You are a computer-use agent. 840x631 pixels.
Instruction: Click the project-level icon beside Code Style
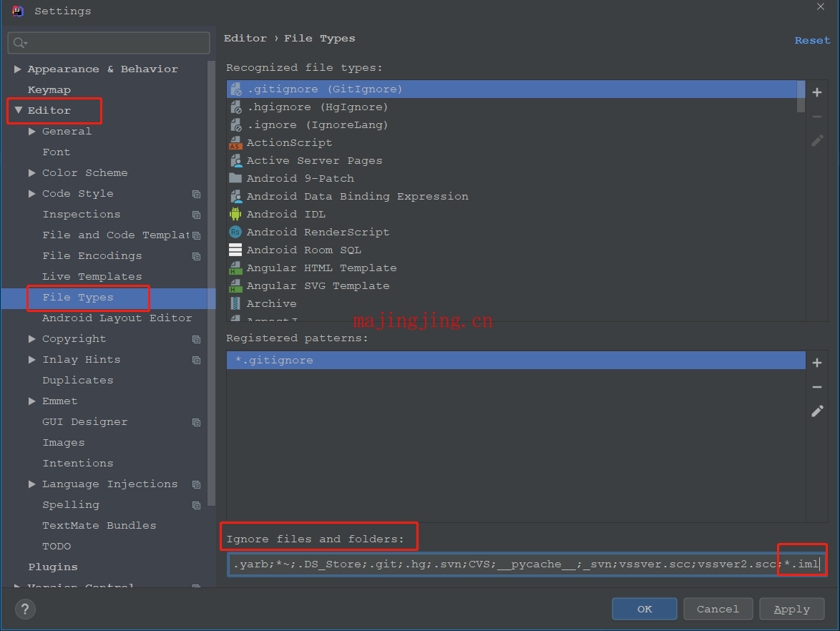[197, 194]
